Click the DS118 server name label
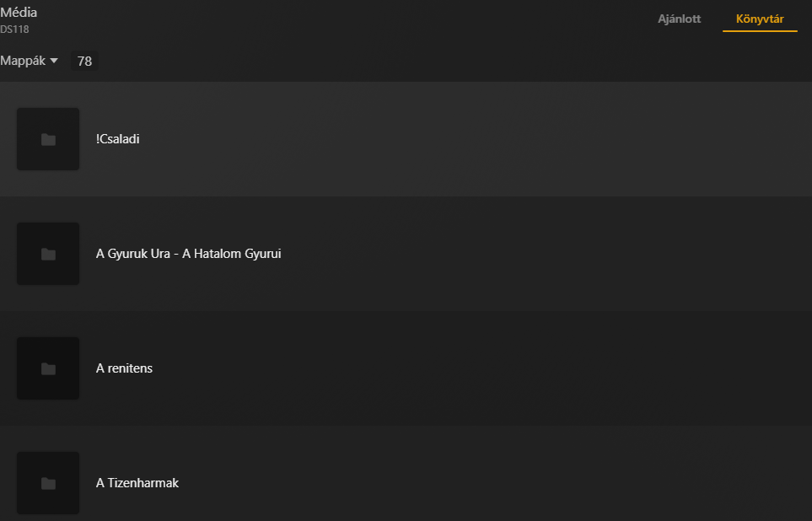This screenshot has height=521, width=812. click(15, 30)
